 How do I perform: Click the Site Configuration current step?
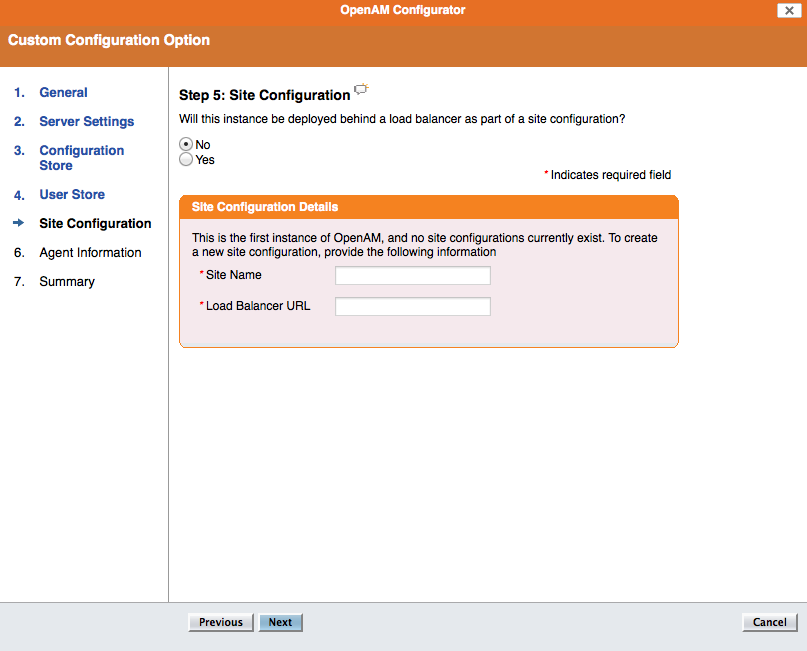click(x=95, y=223)
